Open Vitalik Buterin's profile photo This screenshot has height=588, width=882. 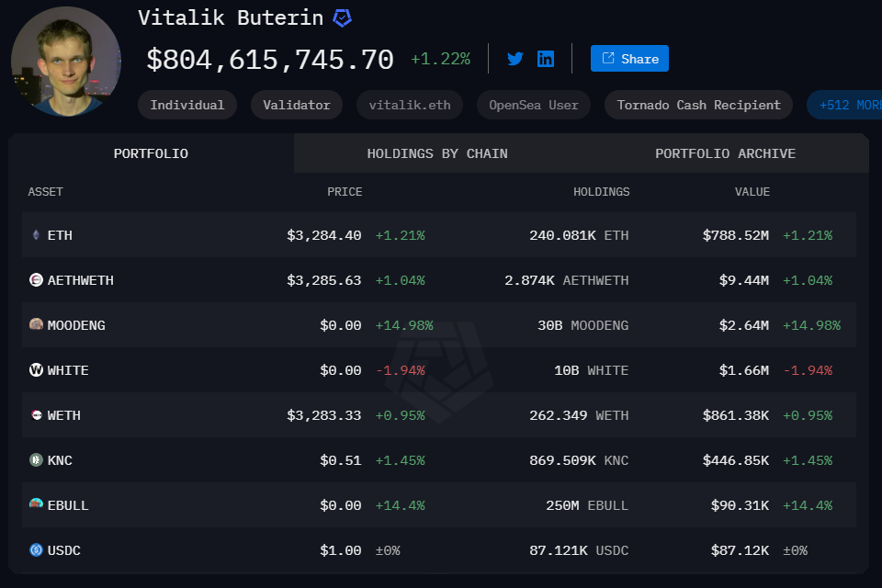[66, 62]
